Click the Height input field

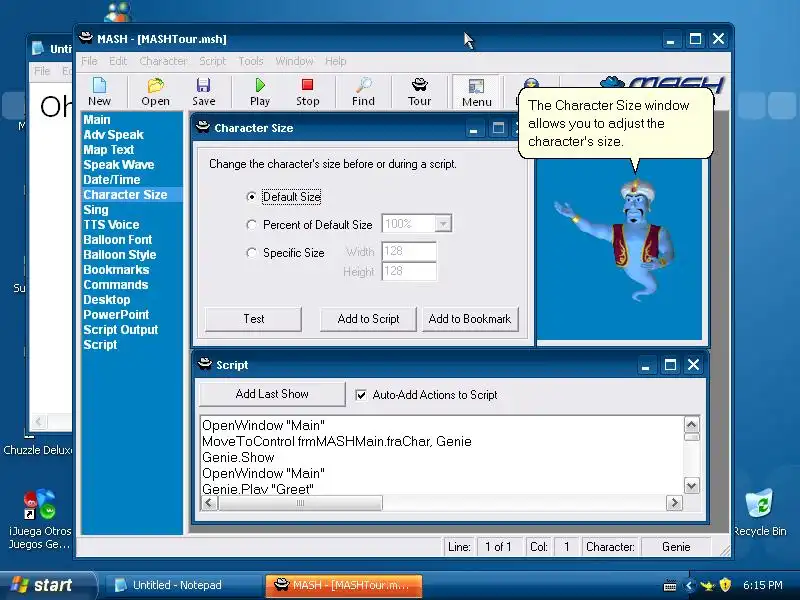[x=409, y=271]
